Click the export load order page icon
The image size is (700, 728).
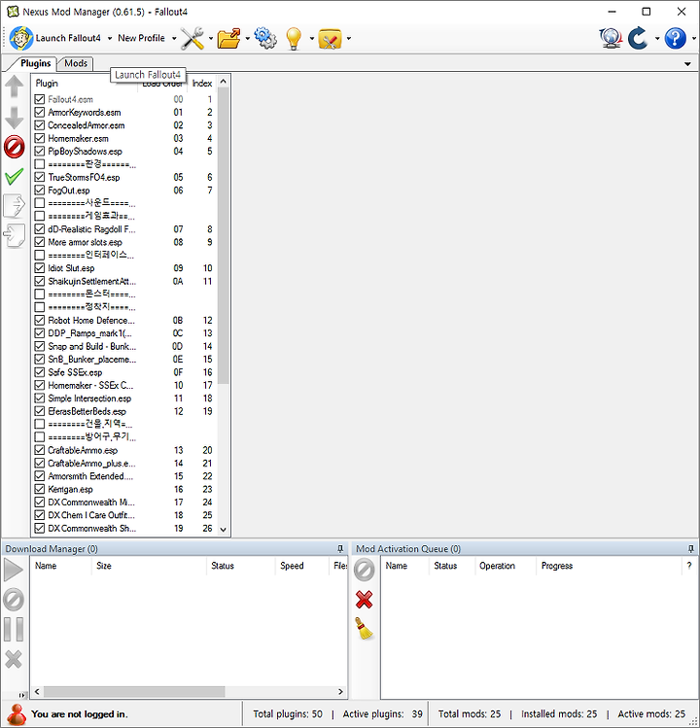tap(15, 206)
